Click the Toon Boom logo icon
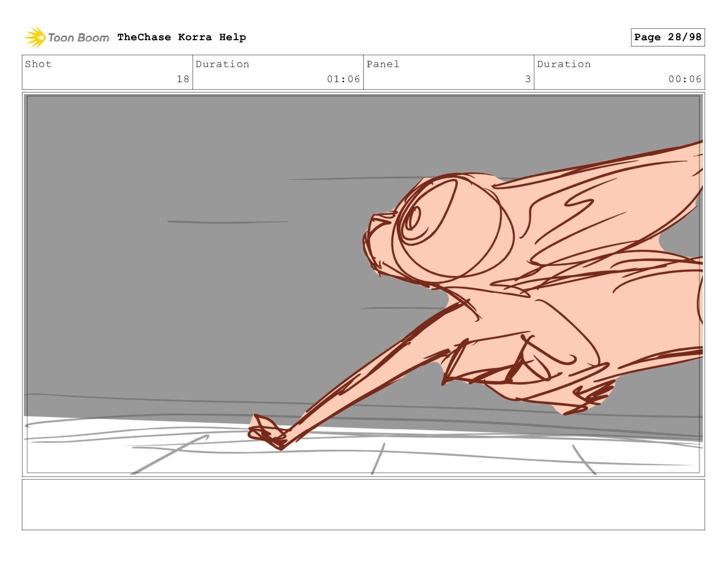The width and height of the screenshot is (728, 563). [35, 37]
